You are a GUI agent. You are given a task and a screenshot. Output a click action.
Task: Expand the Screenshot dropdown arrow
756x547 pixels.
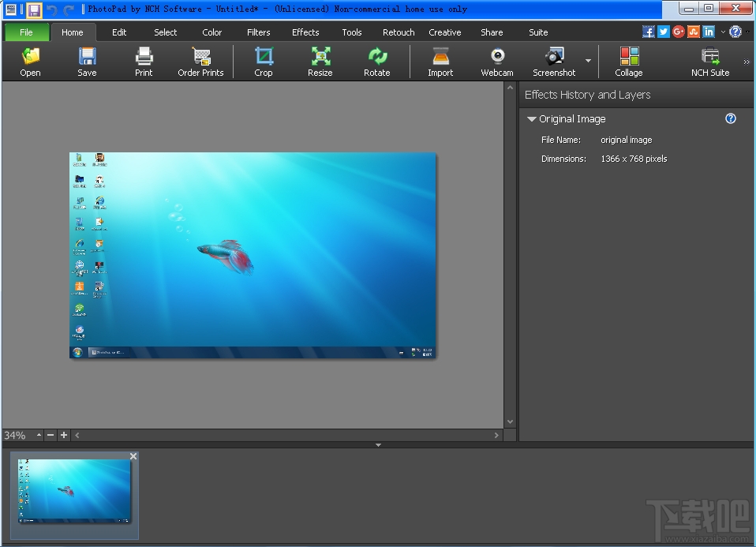pyautogui.click(x=587, y=61)
